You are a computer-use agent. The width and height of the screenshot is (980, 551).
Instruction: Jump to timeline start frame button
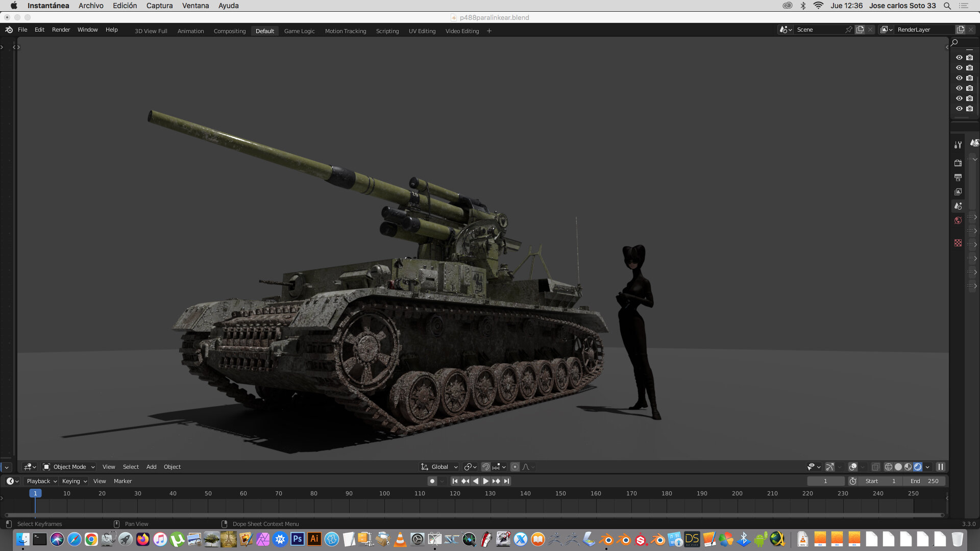[x=455, y=481]
